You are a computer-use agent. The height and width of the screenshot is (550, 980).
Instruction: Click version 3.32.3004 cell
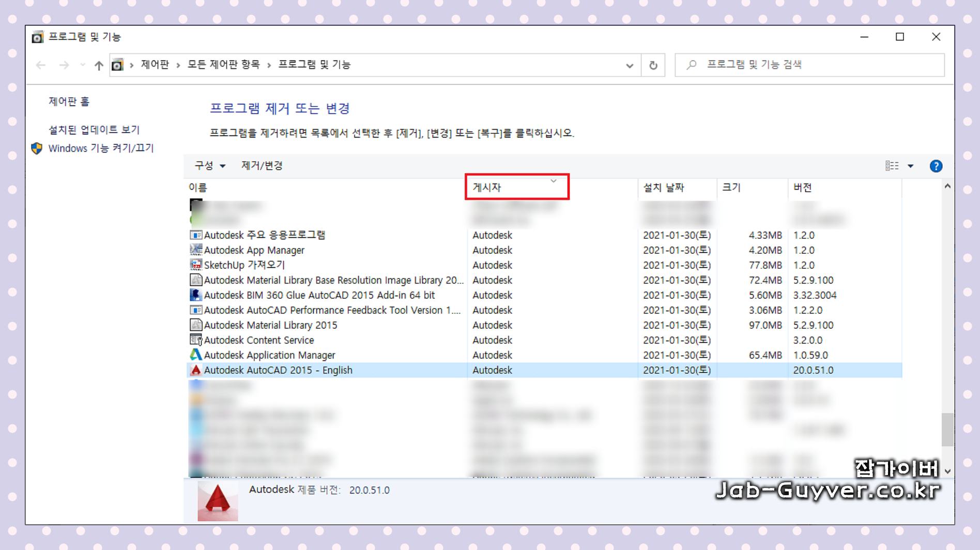(x=815, y=295)
